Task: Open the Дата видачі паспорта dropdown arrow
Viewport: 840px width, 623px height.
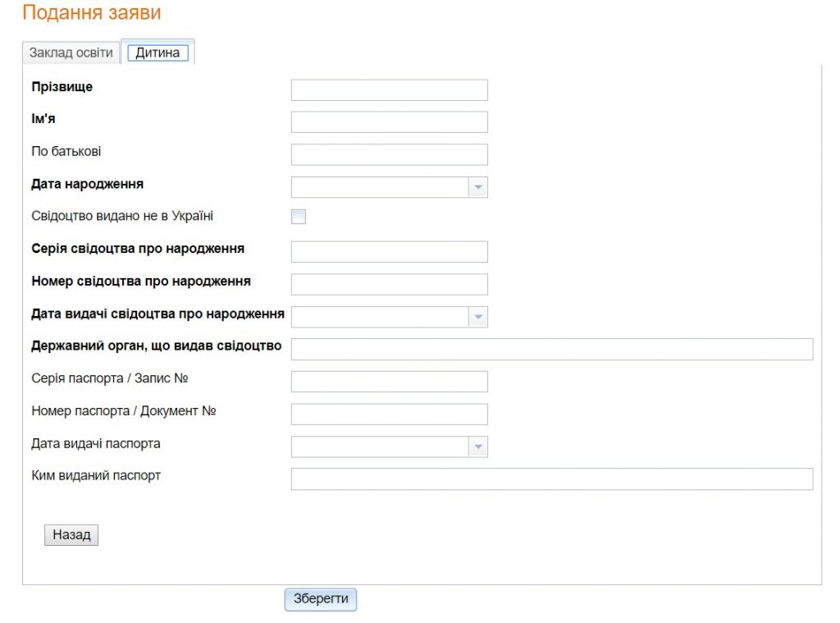Action: (x=478, y=447)
